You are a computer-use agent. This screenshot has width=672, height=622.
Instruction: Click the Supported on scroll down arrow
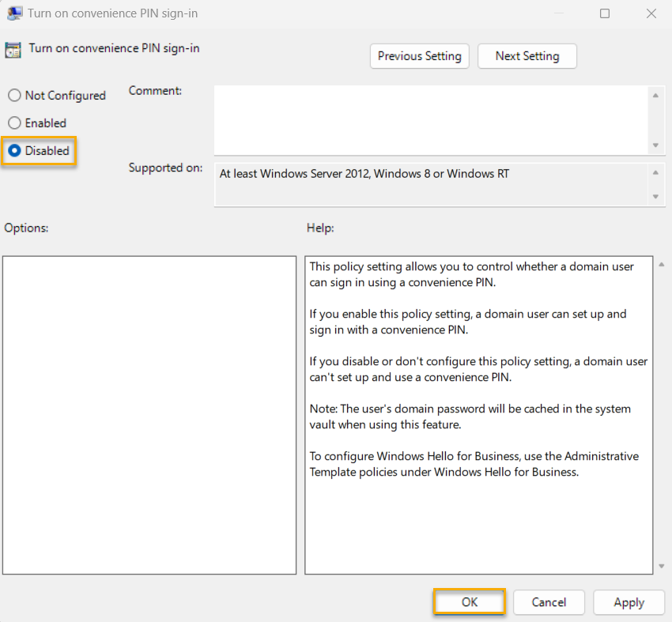click(x=655, y=196)
